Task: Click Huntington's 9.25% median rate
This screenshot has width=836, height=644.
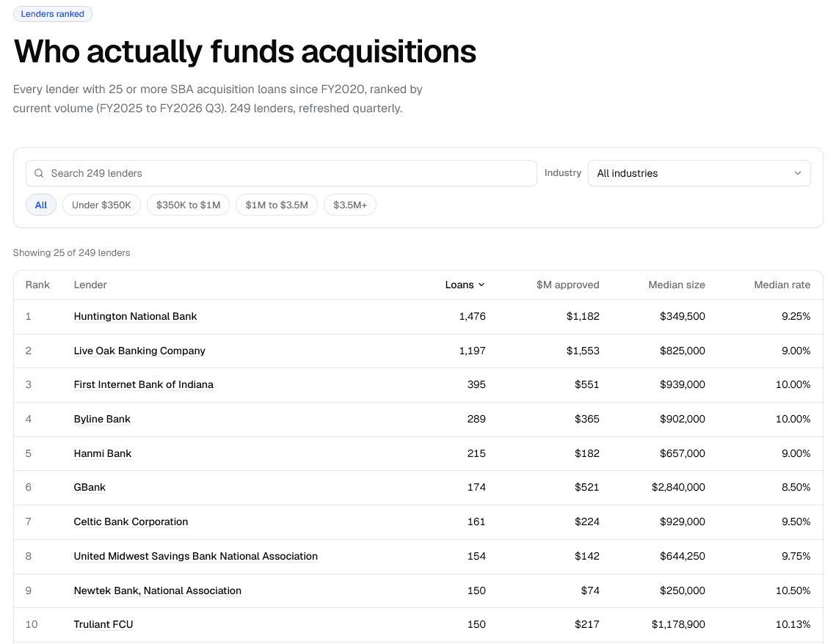Action: tap(796, 316)
